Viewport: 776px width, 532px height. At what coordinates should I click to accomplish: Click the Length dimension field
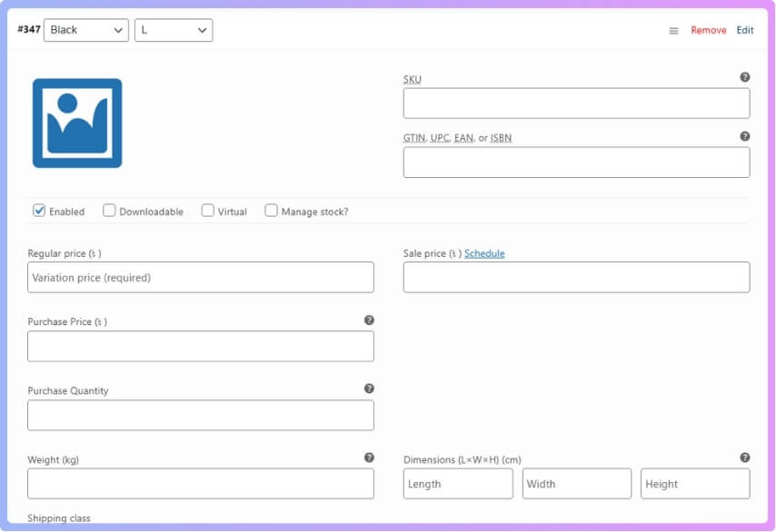point(458,483)
